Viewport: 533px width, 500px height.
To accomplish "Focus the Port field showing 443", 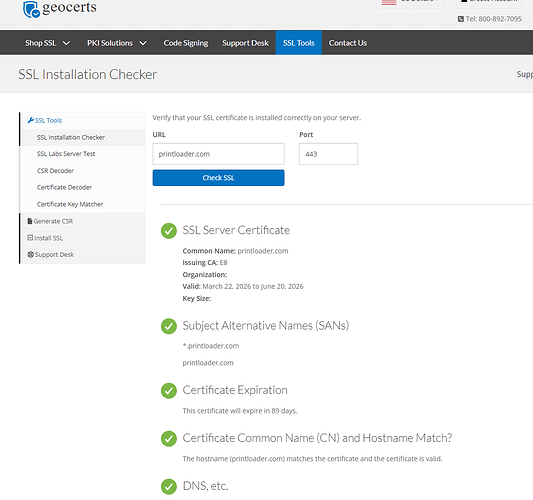I will (x=328, y=154).
